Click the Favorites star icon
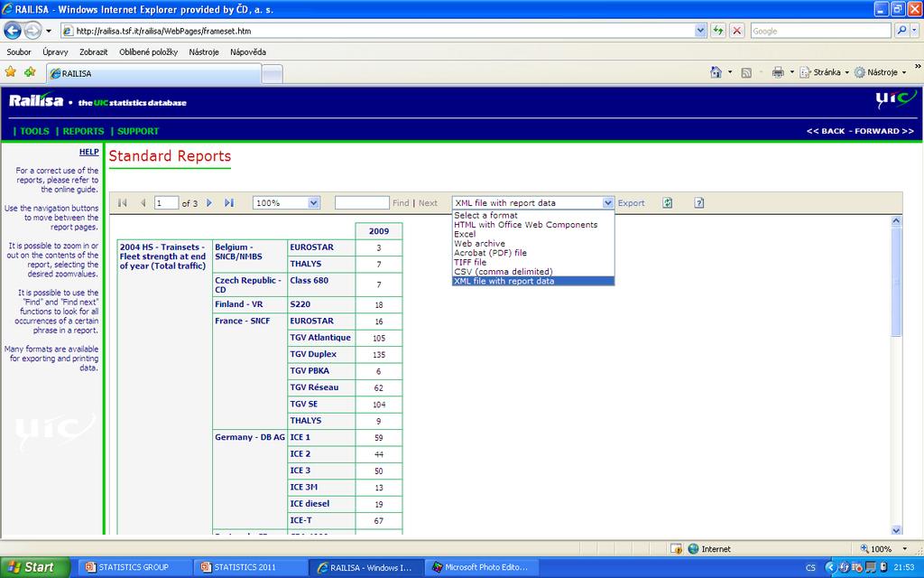 click(11, 72)
